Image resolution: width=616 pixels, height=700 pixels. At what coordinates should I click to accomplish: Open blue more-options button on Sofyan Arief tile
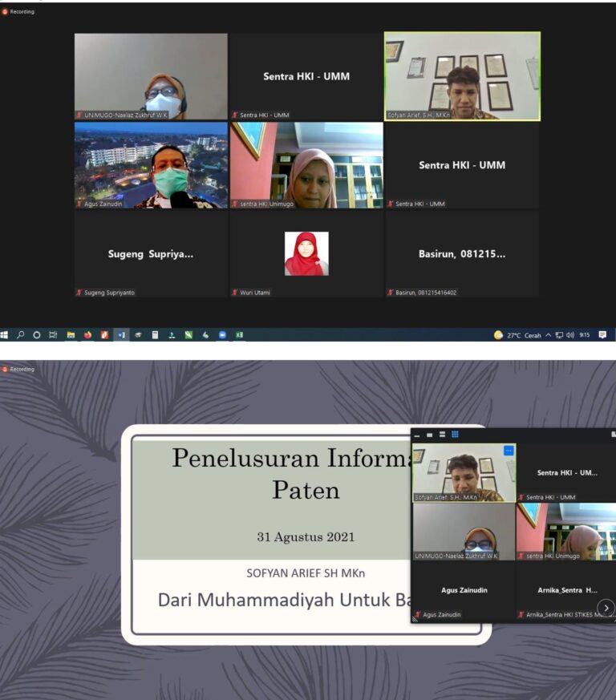click(509, 451)
